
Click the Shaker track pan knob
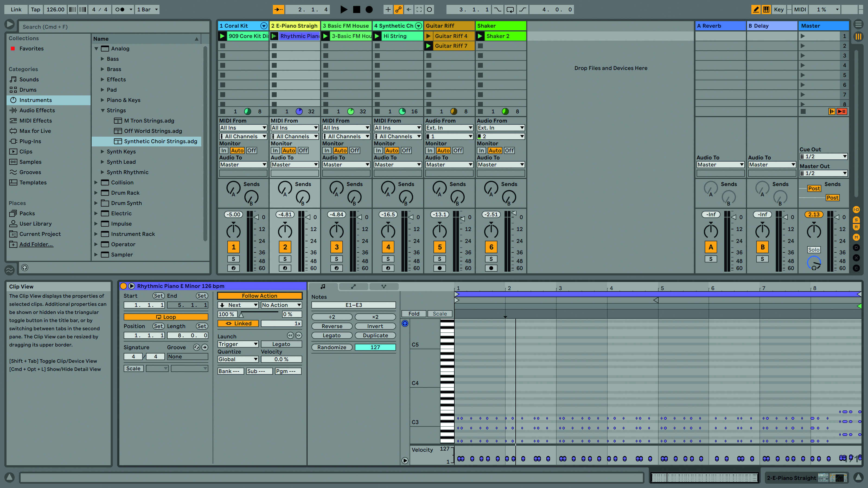491,231
